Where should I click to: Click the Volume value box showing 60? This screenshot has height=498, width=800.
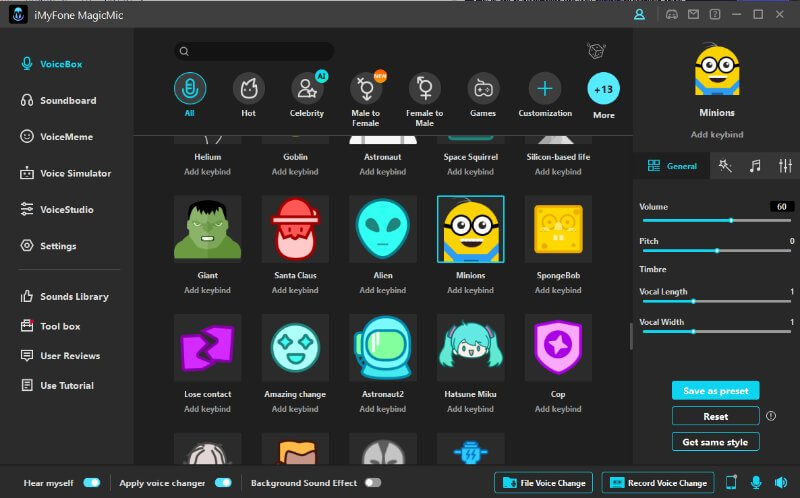(782, 207)
